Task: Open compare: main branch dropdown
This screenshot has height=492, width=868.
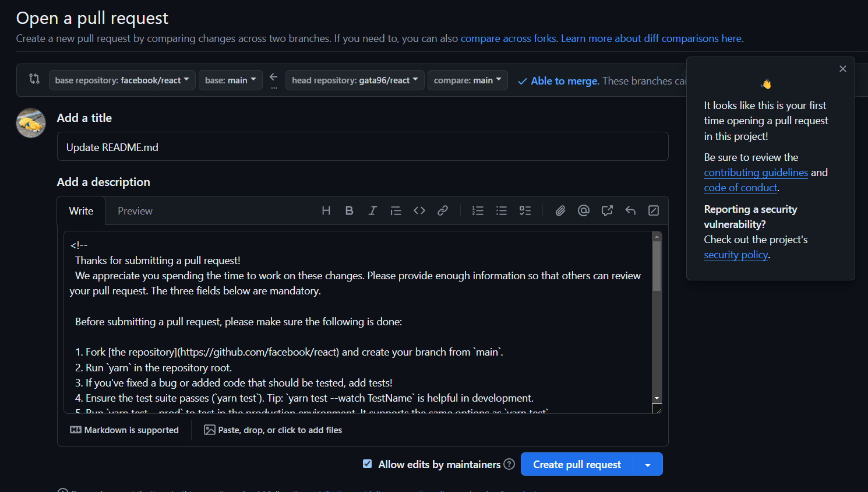Action: coord(467,80)
